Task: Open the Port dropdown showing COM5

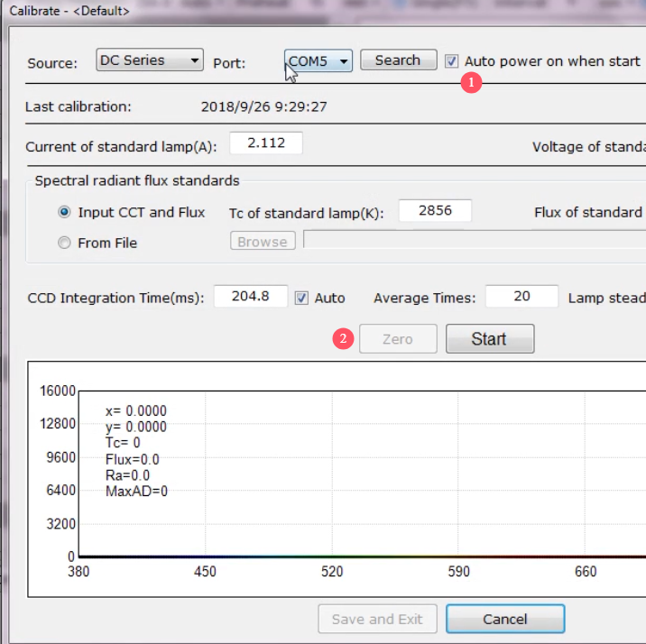Action: [318, 61]
